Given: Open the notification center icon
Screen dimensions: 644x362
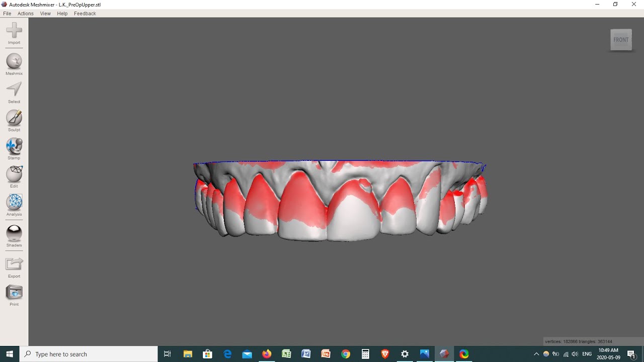Looking at the screenshot, I should pyautogui.click(x=631, y=354).
